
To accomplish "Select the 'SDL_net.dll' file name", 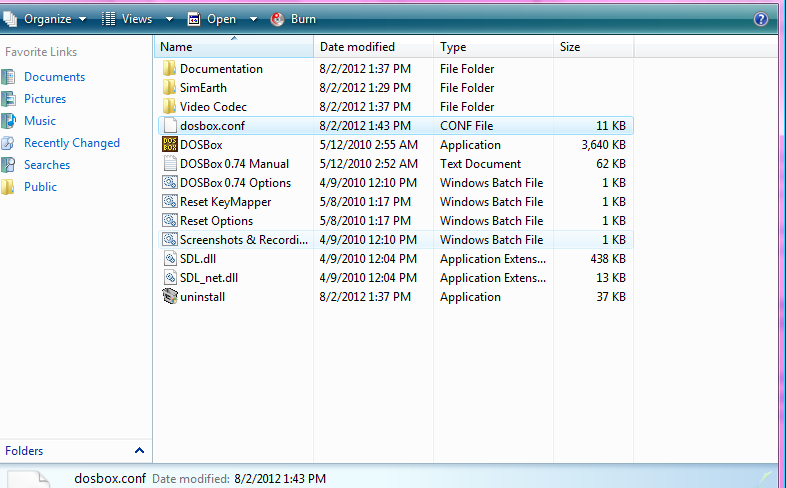I will point(209,278).
